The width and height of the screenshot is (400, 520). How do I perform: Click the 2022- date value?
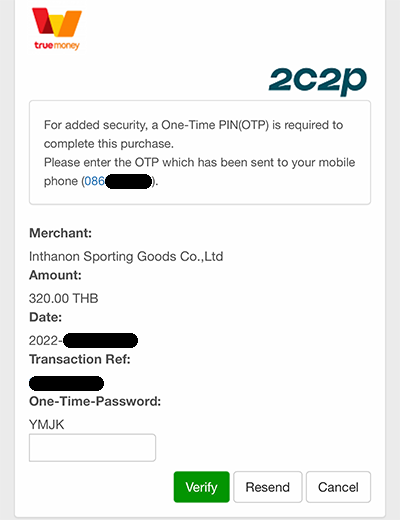(x=46, y=340)
